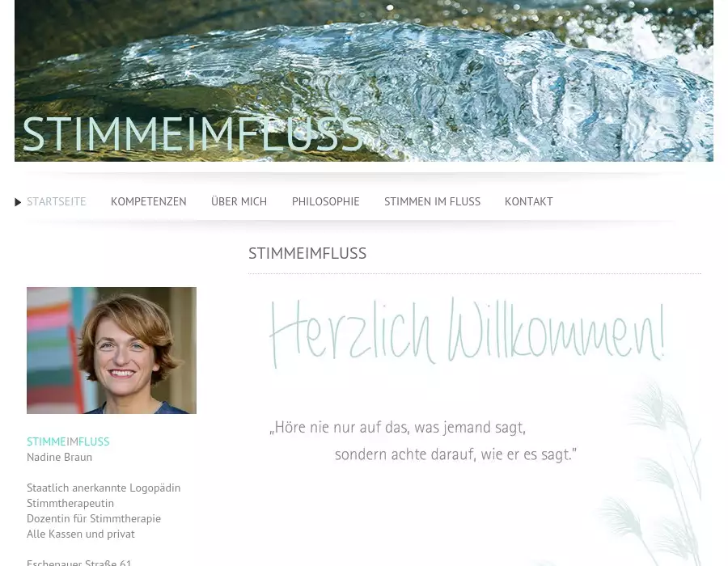Click the name Nadine Braun
The image size is (728, 566).
pyautogui.click(x=59, y=458)
